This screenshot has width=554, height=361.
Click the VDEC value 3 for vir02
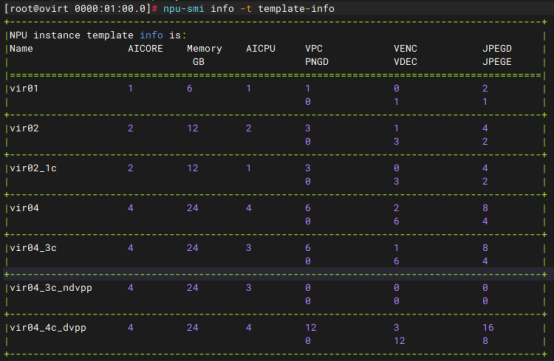click(x=396, y=142)
